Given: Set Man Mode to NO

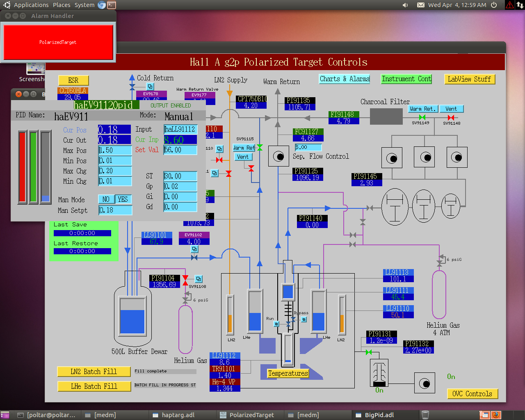Looking at the screenshot, I should click(106, 199).
